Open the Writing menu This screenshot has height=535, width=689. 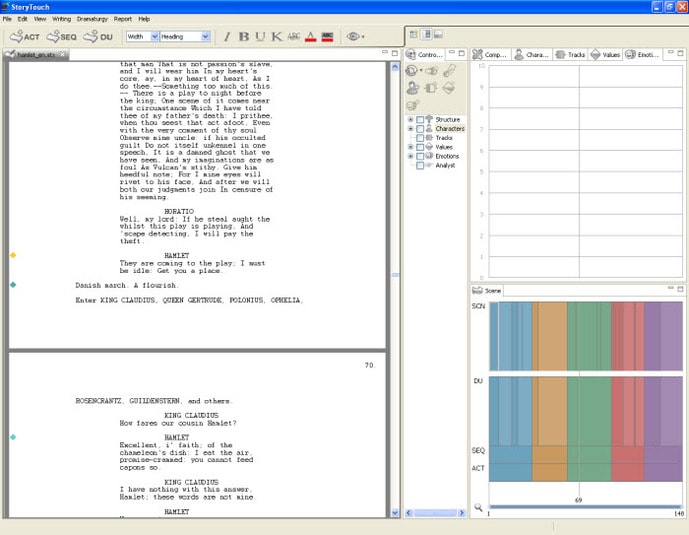point(62,19)
